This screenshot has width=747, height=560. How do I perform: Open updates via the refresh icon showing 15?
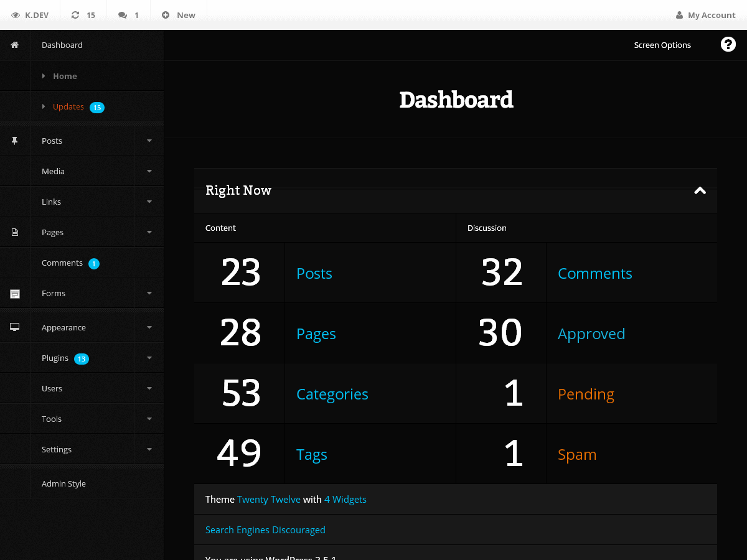(x=77, y=14)
